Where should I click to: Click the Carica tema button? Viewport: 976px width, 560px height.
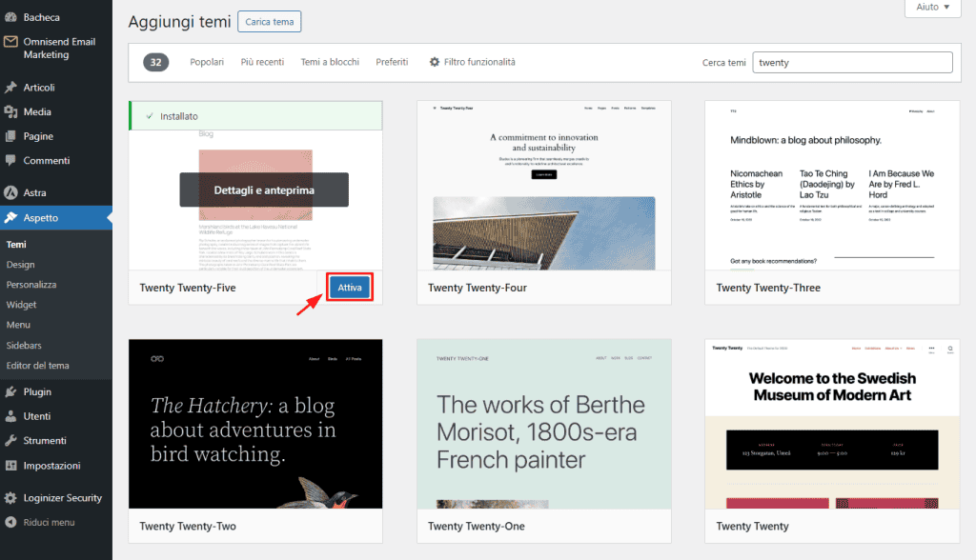(270, 22)
